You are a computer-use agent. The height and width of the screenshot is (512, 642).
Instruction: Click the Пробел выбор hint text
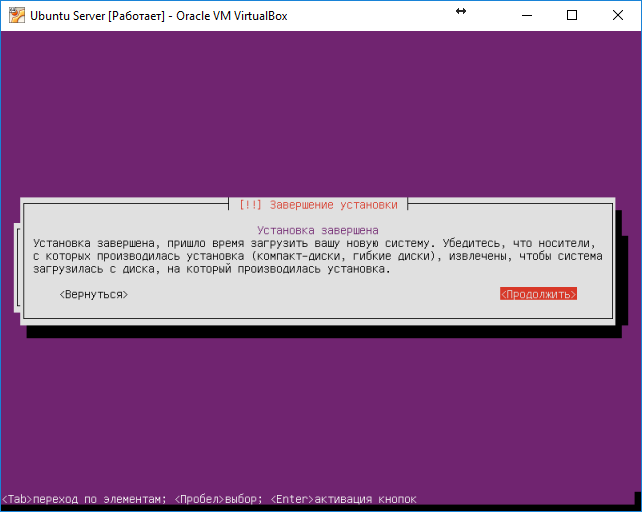218,499
